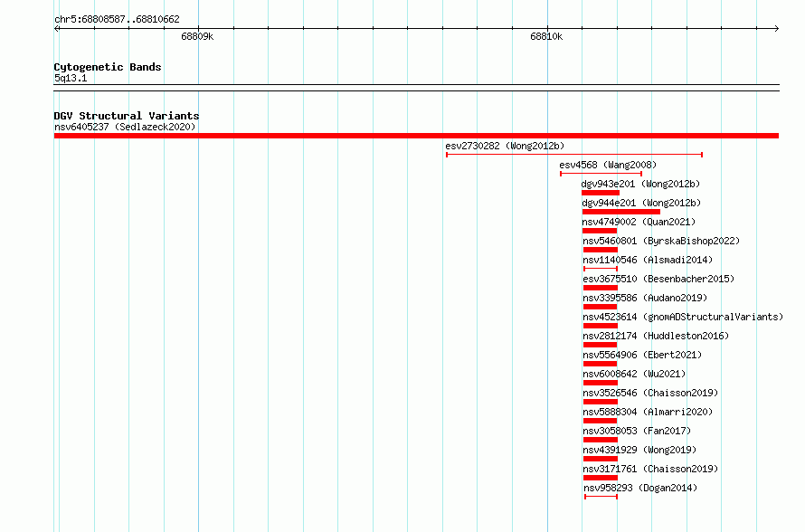Click nsv1140546 (Alsmadi2014) label
Image resolution: width=805 pixels, height=532 pixels.
coord(648,260)
